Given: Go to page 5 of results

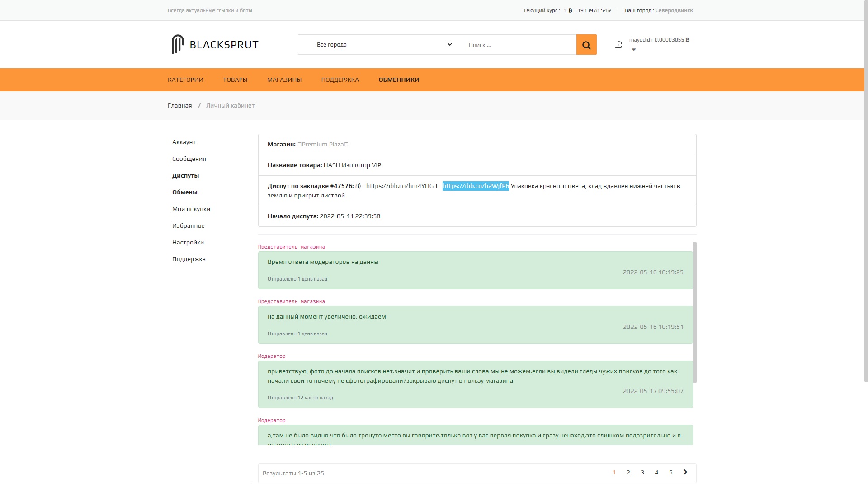Looking at the screenshot, I should click(671, 472).
